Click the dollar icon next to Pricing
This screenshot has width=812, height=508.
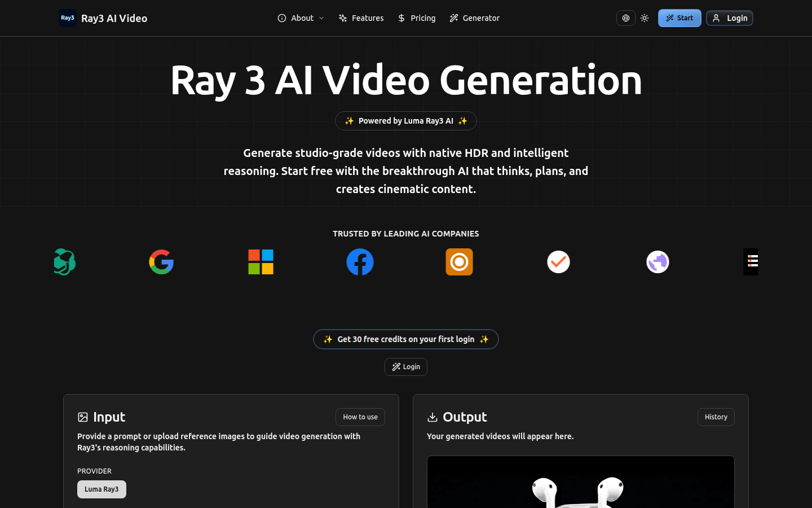[x=401, y=17]
